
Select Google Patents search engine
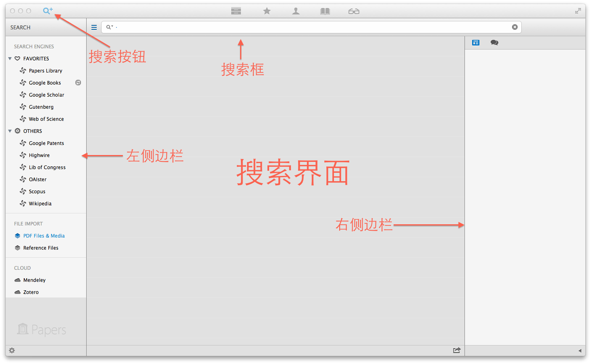(46, 143)
